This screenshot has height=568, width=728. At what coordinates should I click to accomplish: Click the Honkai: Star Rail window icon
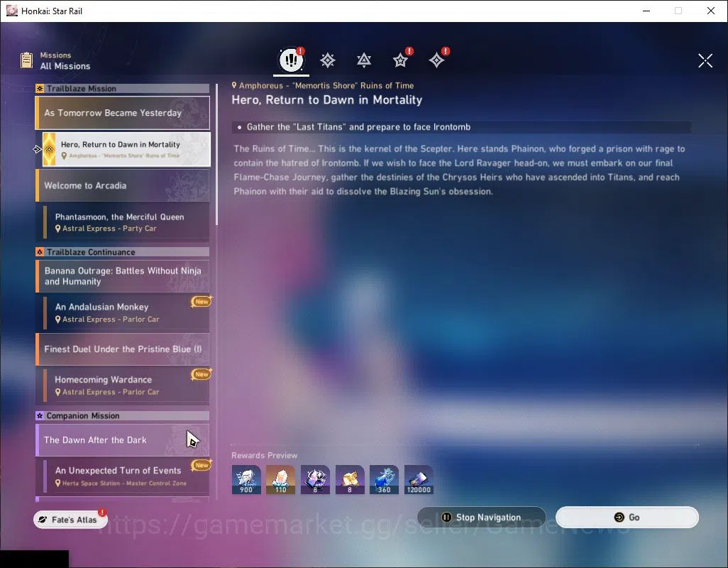[x=11, y=11]
